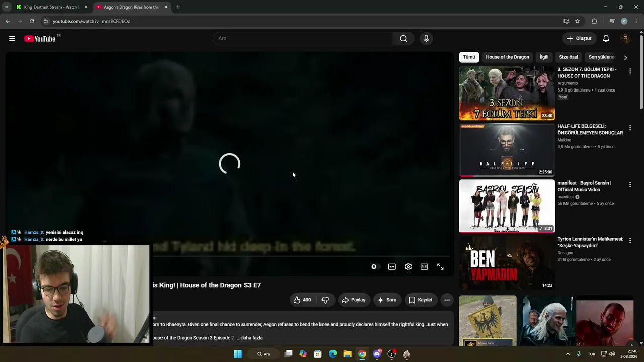Bookmark this page with star icon
Image resolution: width=644 pixels, height=362 pixels.
(x=577, y=21)
